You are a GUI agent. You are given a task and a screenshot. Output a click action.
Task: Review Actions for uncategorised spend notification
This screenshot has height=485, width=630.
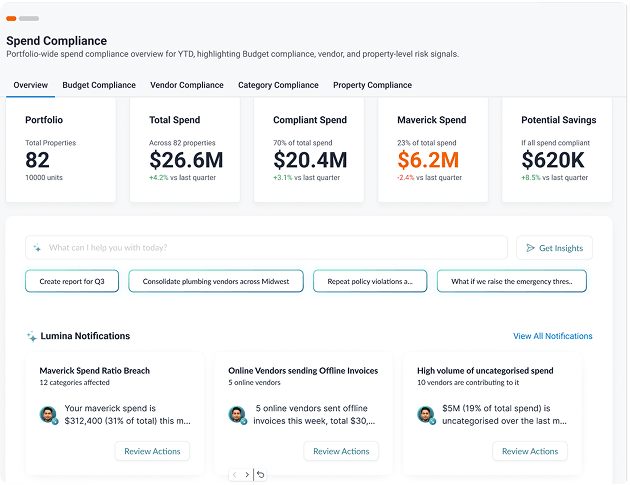pyautogui.click(x=530, y=451)
